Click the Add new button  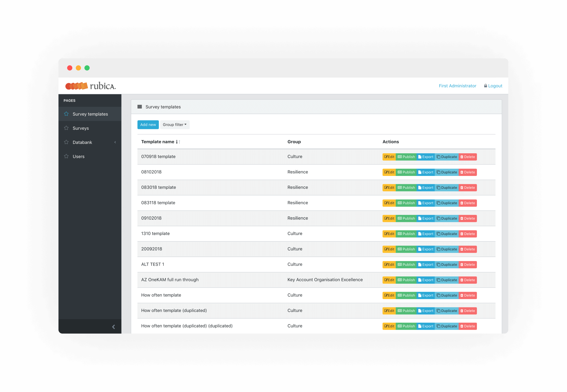pos(148,125)
